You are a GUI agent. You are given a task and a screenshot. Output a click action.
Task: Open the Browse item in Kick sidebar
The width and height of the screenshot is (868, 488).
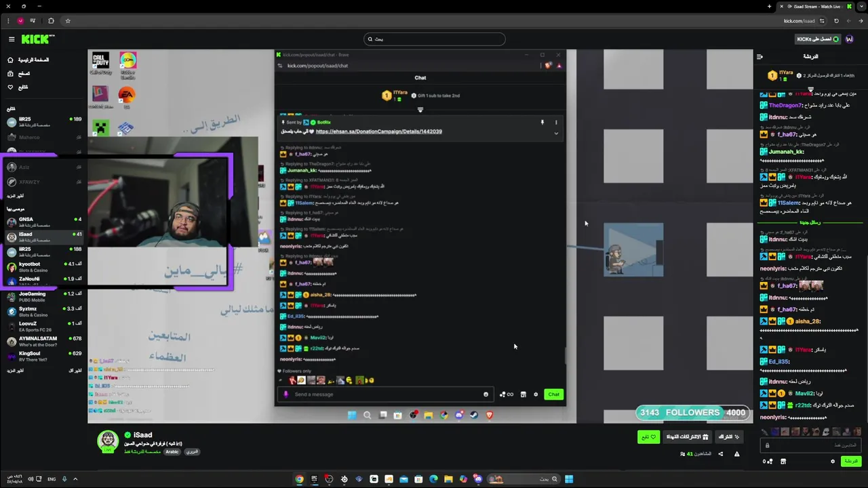(x=19, y=73)
